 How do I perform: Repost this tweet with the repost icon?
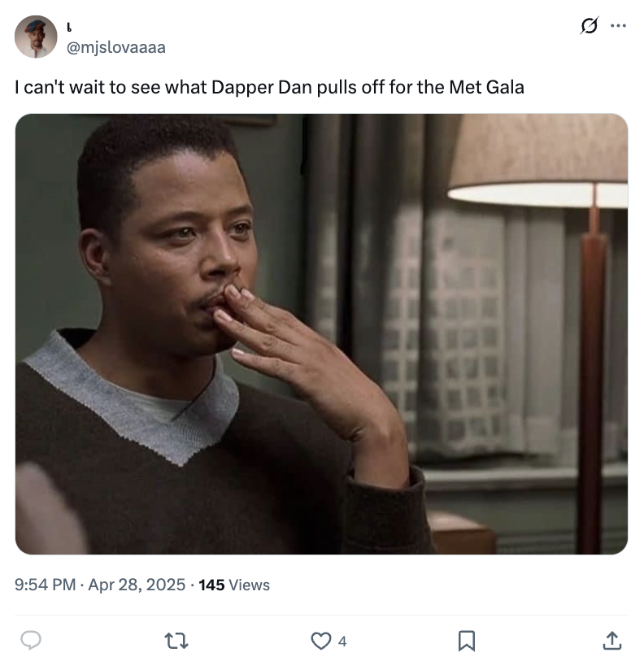point(176,641)
